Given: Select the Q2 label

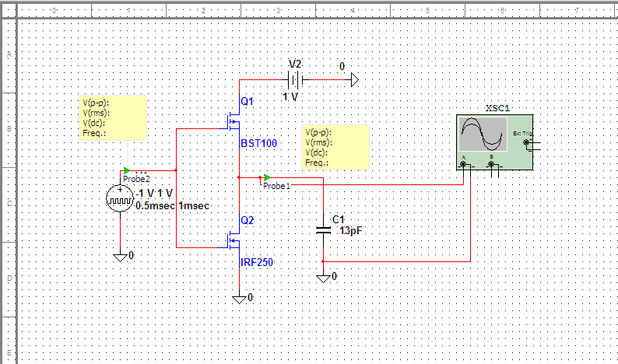Looking at the screenshot, I should click(247, 221).
